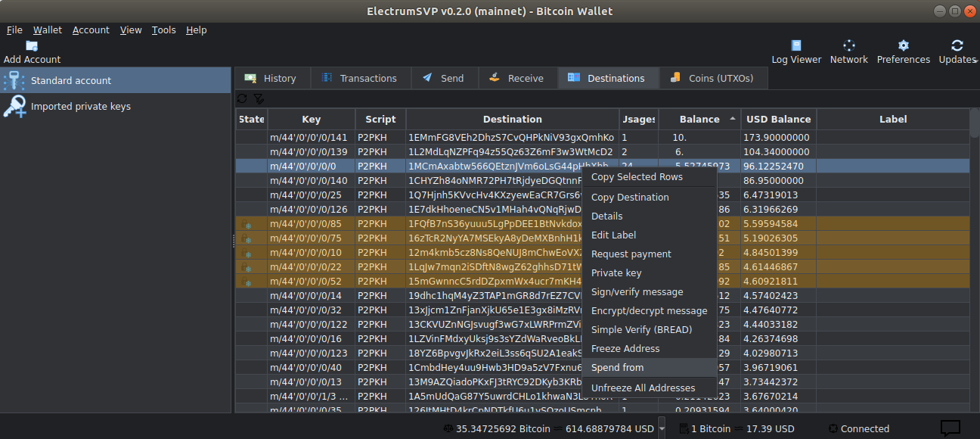Choose Request payment in context menu
Viewport: 980px width, 439px height.
tap(649, 254)
